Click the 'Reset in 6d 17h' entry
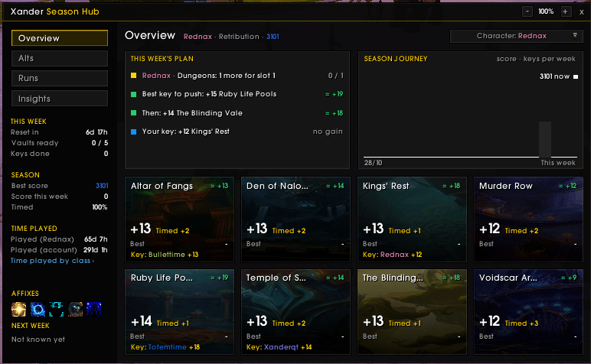The width and height of the screenshot is (591, 364). coord(59,132)
